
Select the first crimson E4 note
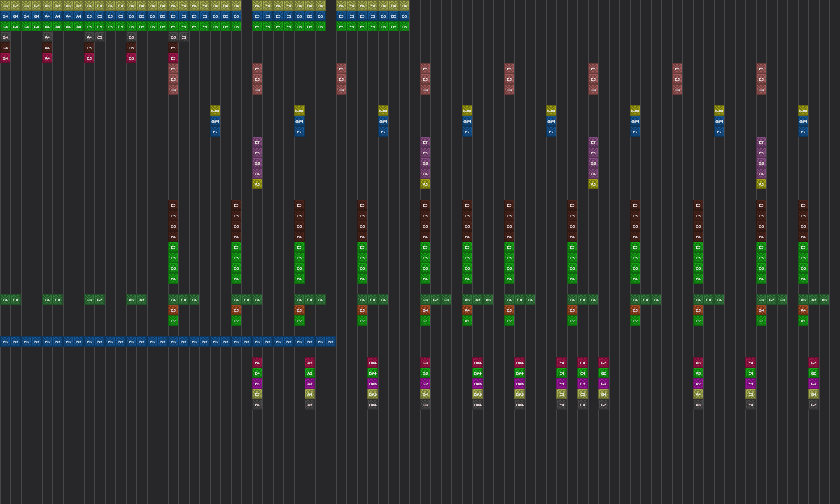click(257, 362)
